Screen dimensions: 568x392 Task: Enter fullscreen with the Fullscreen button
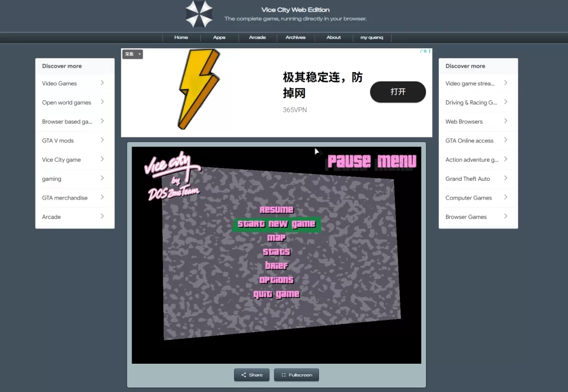(296, 375)
